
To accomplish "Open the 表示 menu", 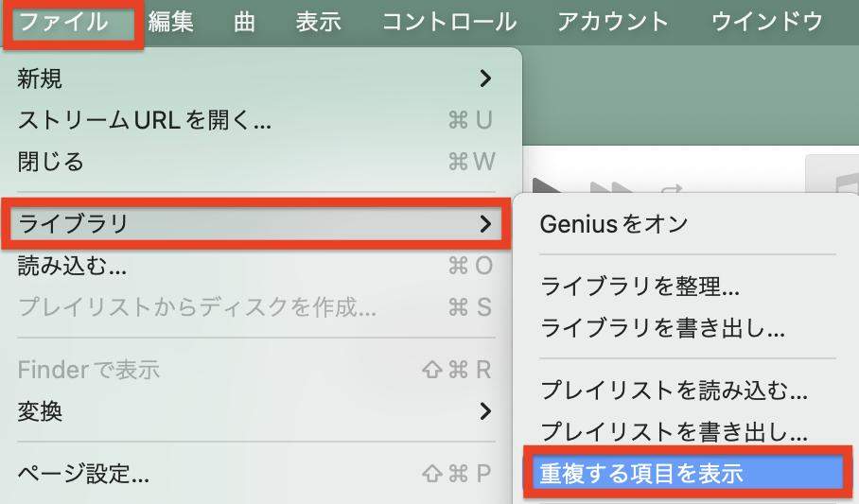I will (x=318, y=22).
